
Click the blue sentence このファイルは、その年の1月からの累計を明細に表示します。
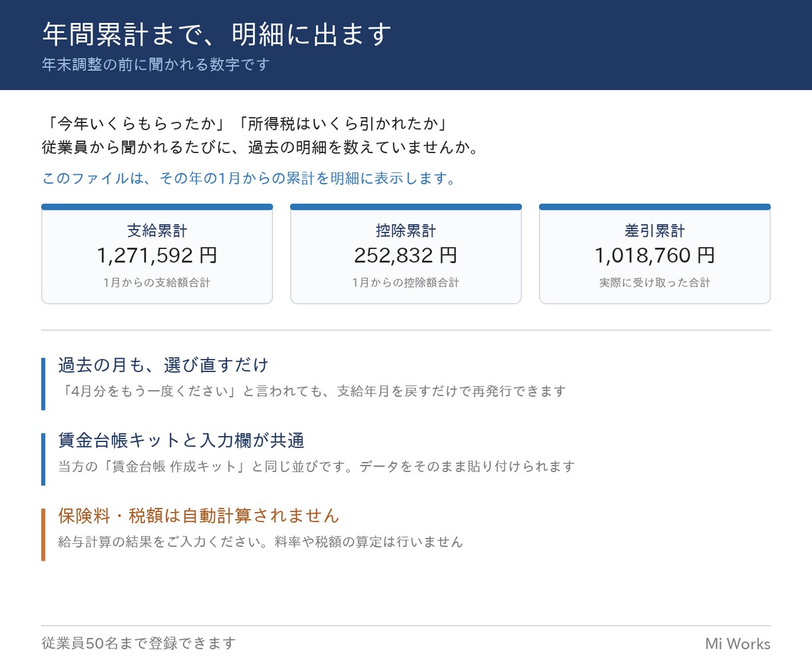[x=250, y=178]
